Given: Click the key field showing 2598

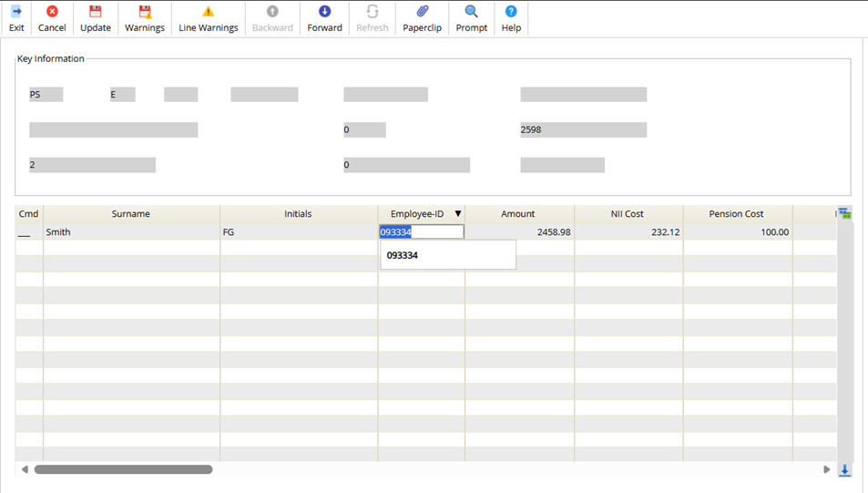Looking at the screenshot, I should pos(584,129).
